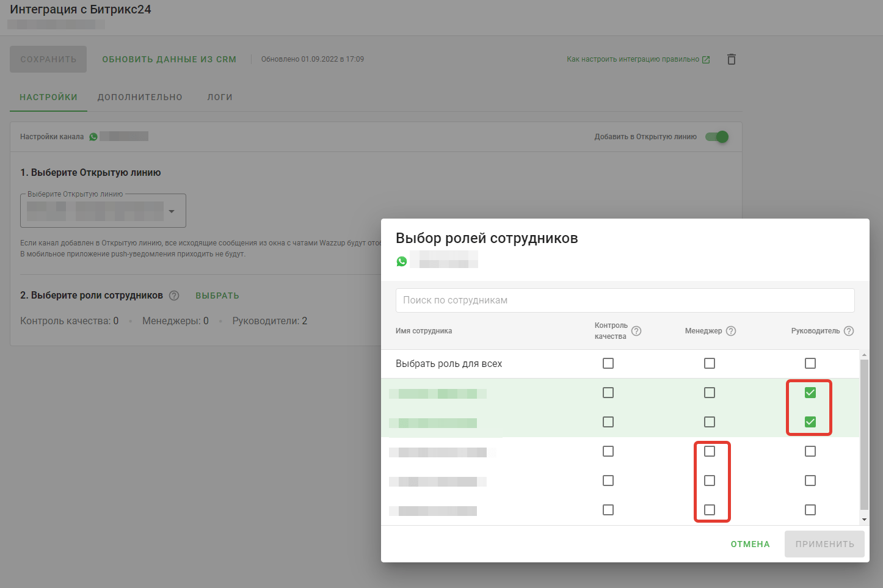Click 'Выбрать роль для всех' row label
The height and width of the screenshot is (588, 883).
click(x=449, y=363)
